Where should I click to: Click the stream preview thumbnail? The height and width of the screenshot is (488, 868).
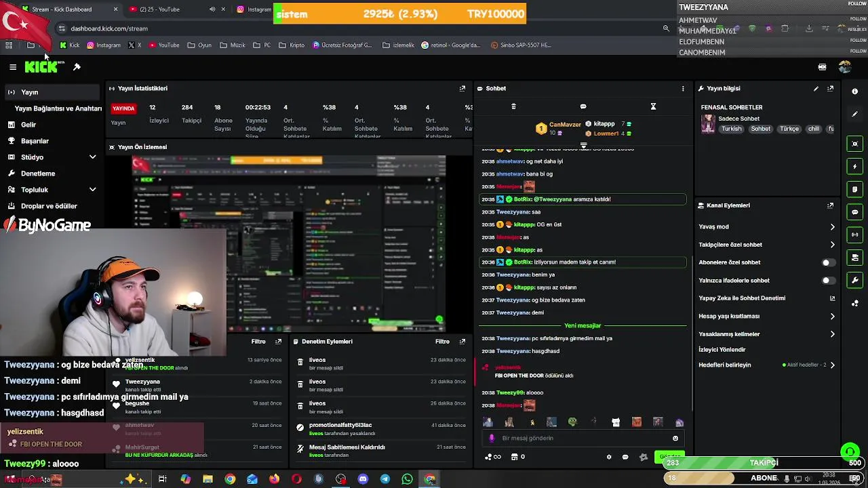click(x=290, y=243)
